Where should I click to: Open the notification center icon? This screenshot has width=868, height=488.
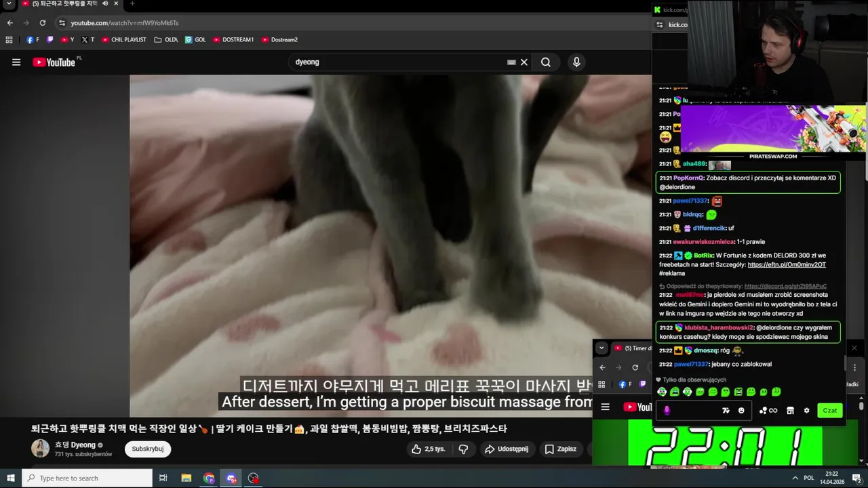pyautogui.click(x=856, y=479)
